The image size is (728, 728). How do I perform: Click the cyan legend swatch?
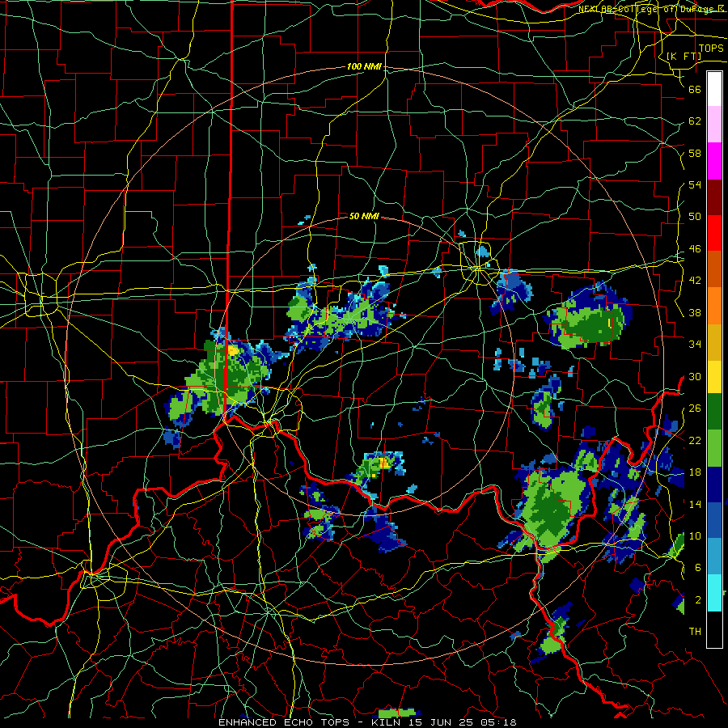tap(714, 593)
